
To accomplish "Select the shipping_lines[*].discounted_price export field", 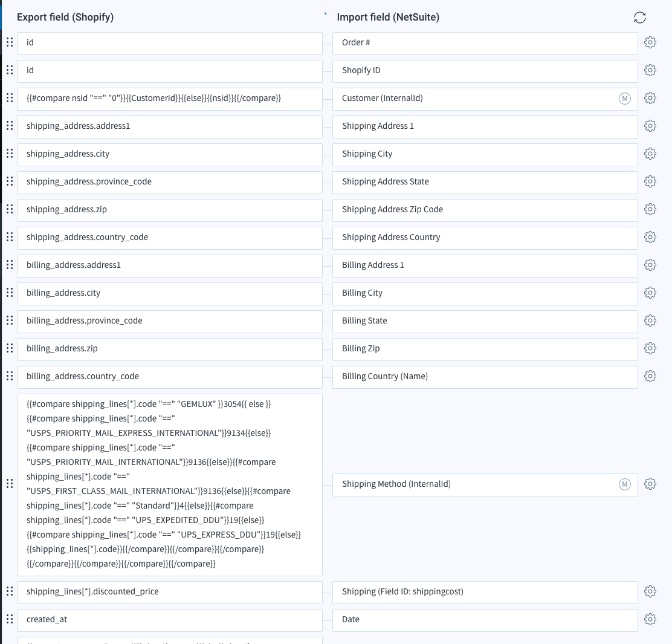I will point(169,591).
